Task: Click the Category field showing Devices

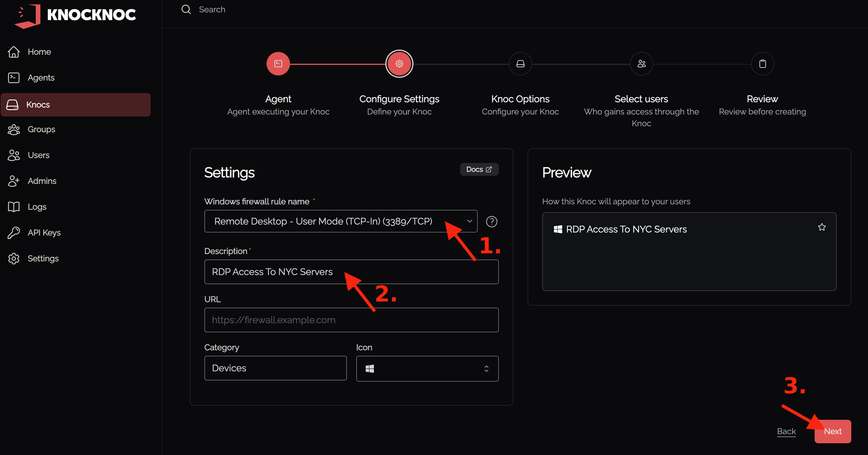Action: point(275,368)
